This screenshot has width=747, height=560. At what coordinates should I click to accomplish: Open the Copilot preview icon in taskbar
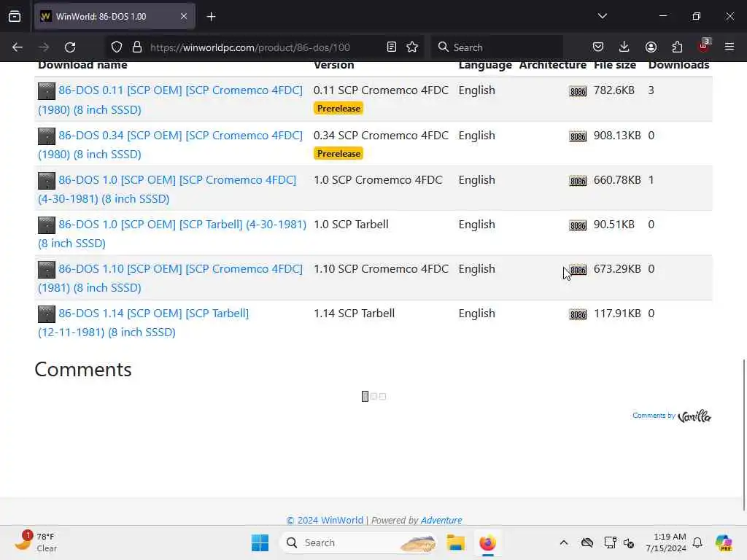[x=724, y=542]
